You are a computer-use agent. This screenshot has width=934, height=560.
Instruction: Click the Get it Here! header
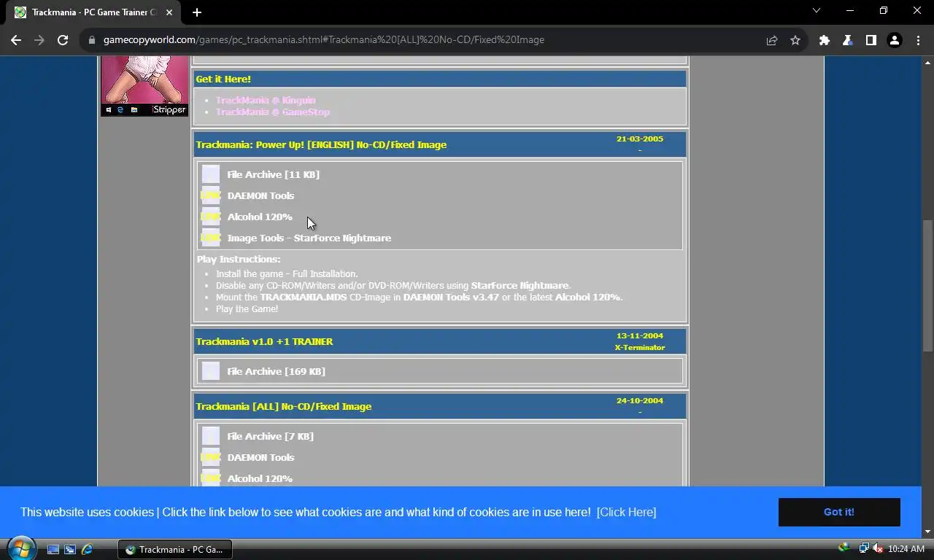pyautogui.click(x=223, y=79)
